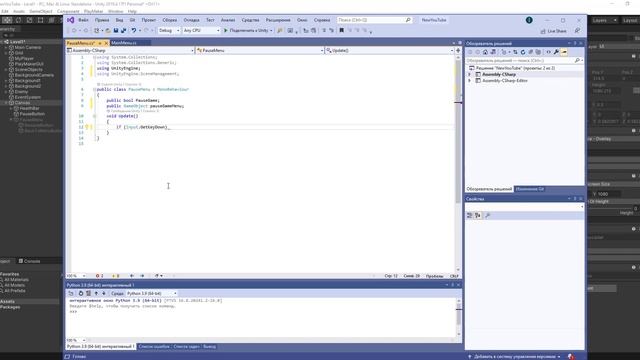Open the PauseMenu class navigation dropdown
Screen dimensions: 640x360
click(x=260, y=50)
